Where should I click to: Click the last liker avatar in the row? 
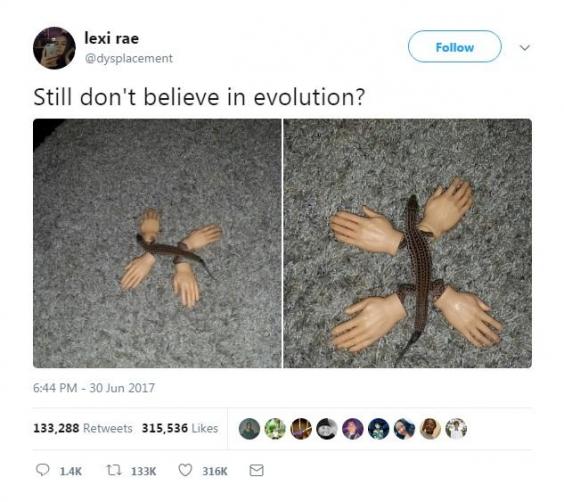click(x=456, y=429)
